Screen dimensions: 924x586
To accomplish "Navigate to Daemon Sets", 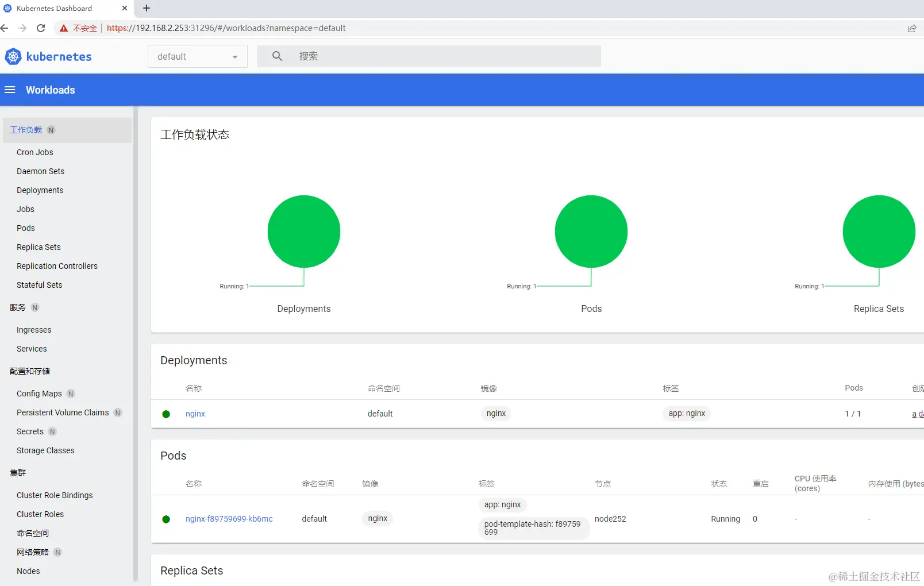I will 40,171.
